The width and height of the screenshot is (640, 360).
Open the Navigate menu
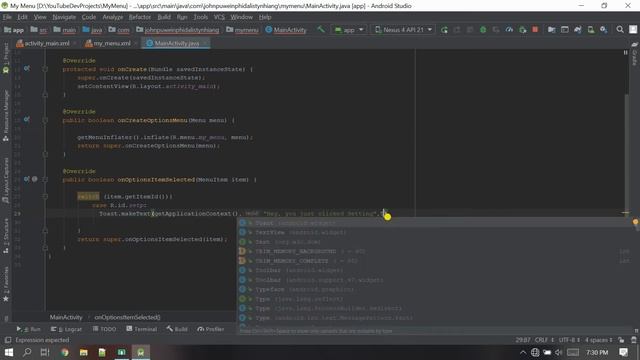(64, 17)
